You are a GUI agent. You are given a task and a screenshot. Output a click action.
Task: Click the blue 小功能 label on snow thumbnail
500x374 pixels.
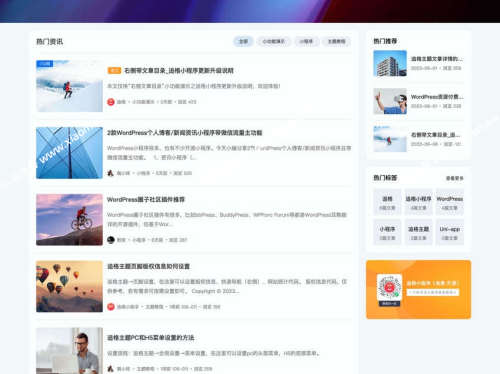[x=45, y=64]
